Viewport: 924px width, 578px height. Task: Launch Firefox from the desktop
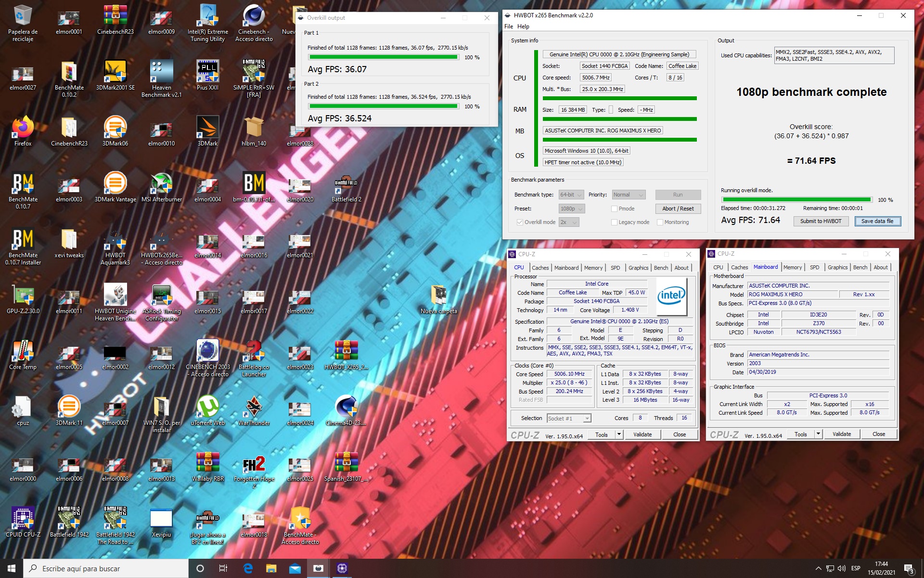coord(23,131)
